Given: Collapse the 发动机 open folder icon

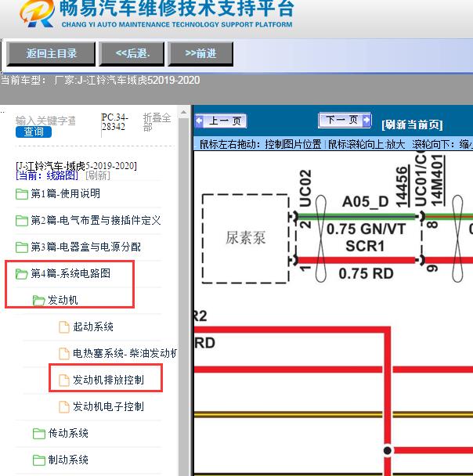Looking at the screenshot, I should click(x=39, y=301).
